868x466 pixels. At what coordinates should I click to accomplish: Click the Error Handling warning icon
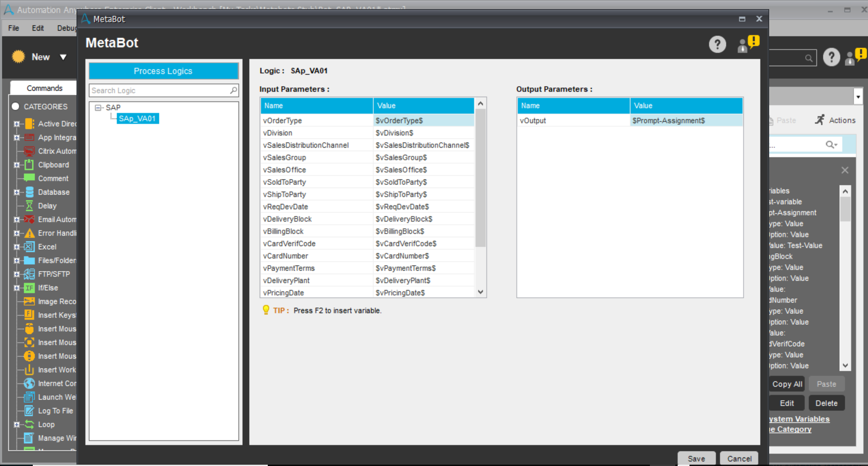pos(30,233)
